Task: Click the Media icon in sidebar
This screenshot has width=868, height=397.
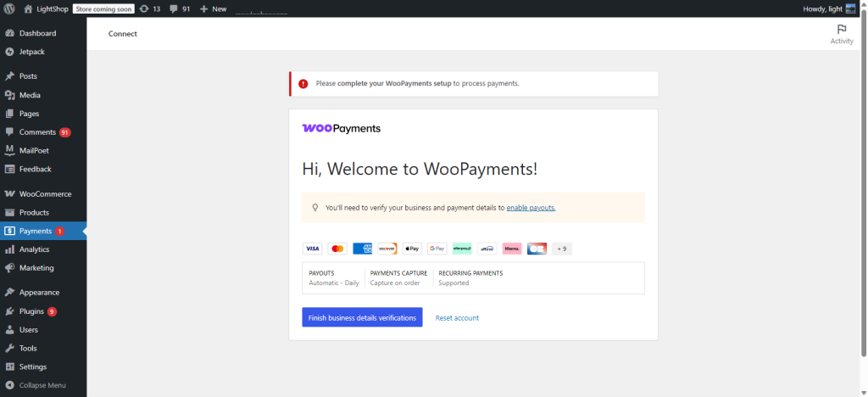Action: click(9, 95)
